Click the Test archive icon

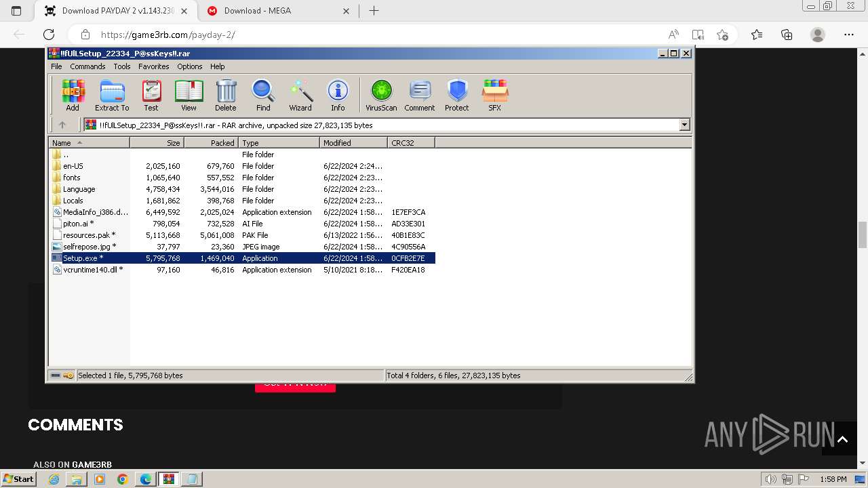(151, 95)
